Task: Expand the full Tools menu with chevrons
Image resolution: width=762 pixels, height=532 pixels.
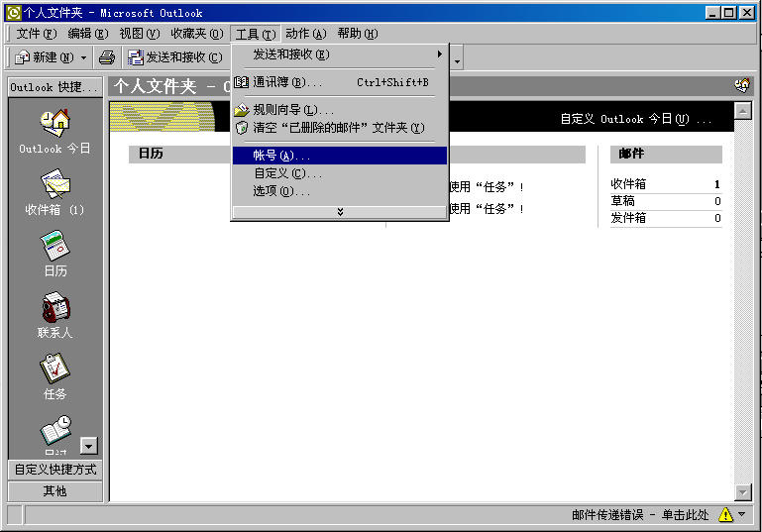Action: (340, 212)
